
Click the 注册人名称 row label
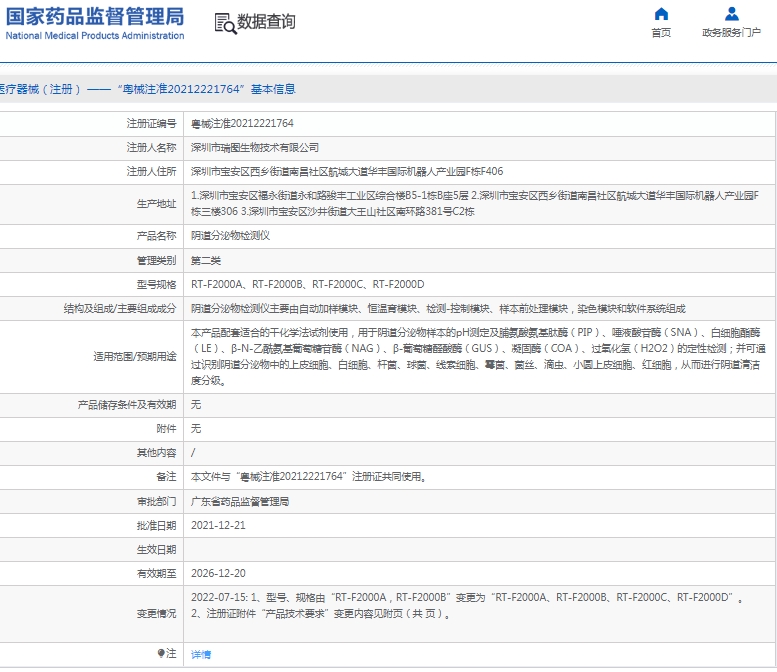click(x=151, y=148)
